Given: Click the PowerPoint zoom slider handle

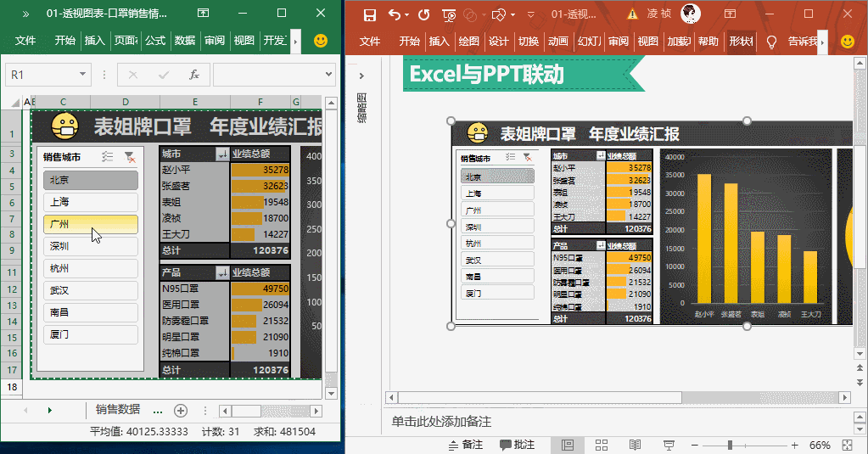Looking at the screenshot, I should [x=731, y=446].
